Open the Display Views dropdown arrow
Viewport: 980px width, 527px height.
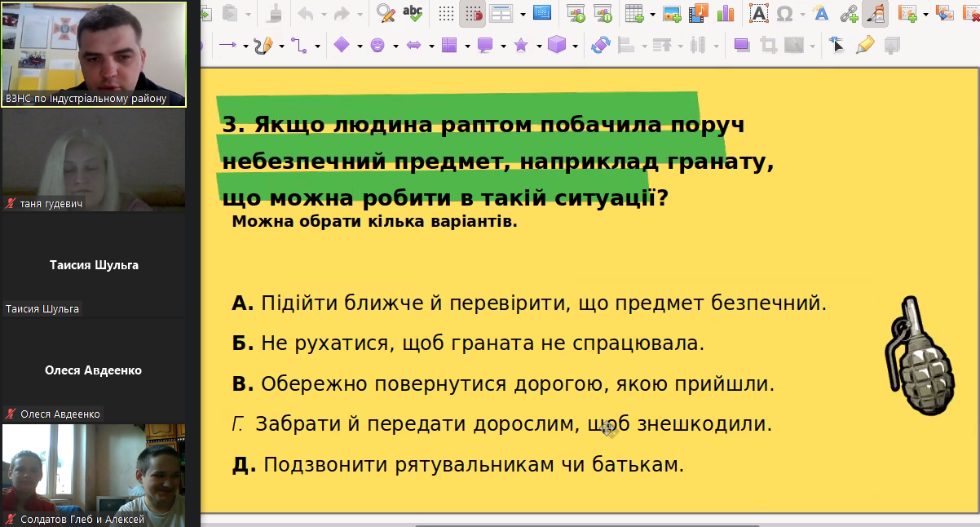pos(523,14)
